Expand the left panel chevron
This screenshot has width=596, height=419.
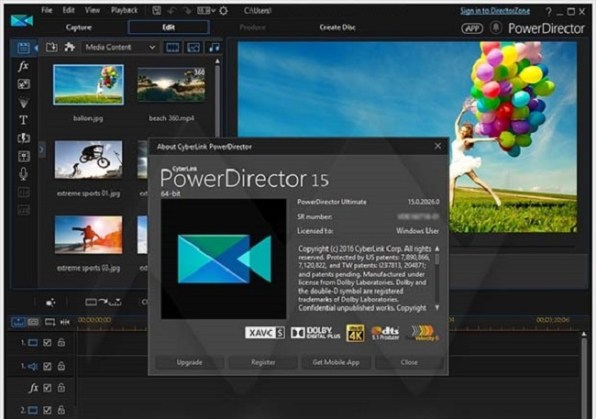point(42,149)
